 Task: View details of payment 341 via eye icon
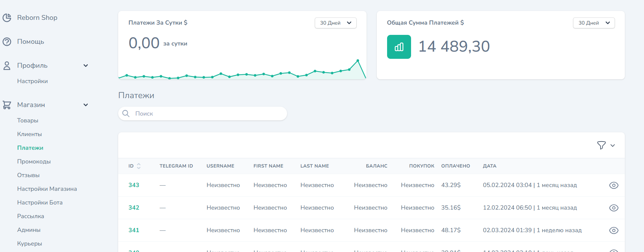tap(614, 230)
